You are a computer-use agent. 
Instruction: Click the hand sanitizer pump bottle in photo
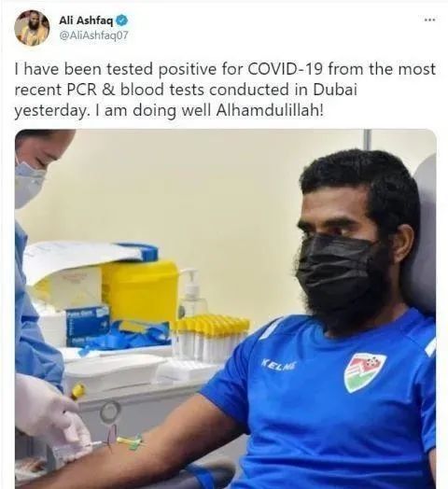[x=192, y=292]
